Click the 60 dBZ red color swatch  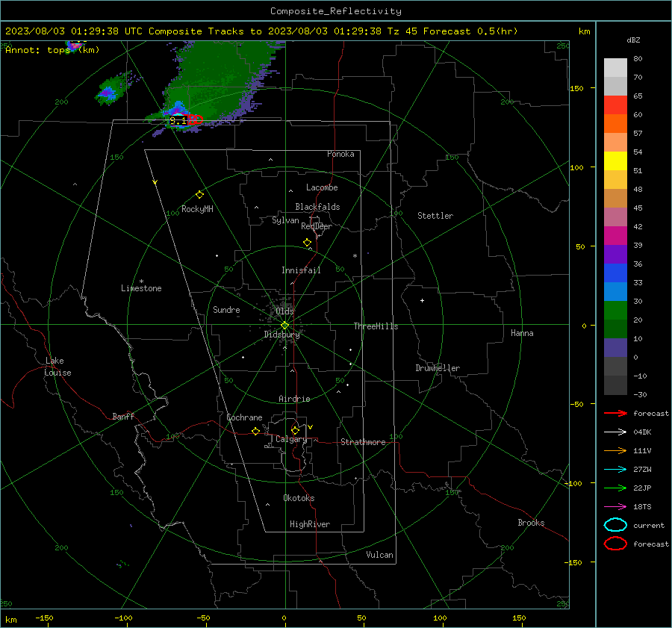(x=615, y=105)
